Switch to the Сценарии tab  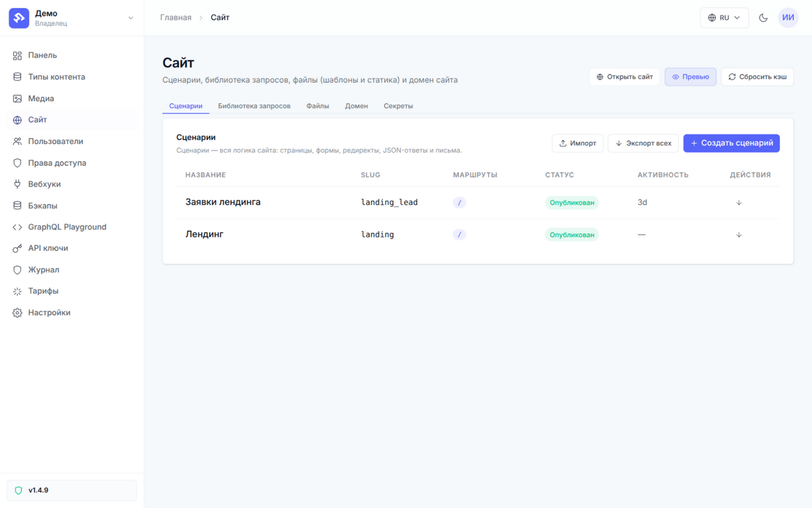tap(186, 106)
